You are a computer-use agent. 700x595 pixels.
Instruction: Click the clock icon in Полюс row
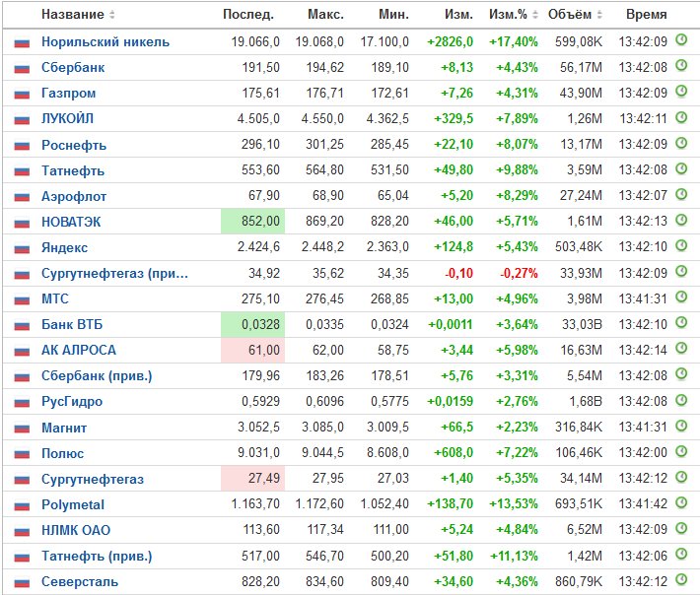pyautogui.click(x=681, y=452)
